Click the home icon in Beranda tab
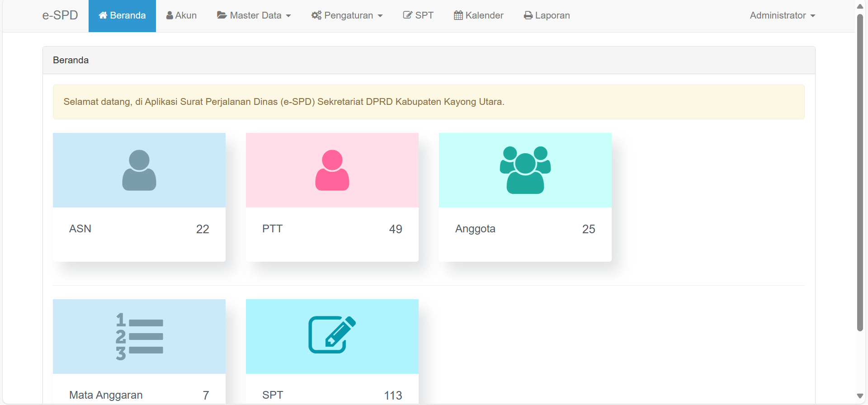This screenshot has width=868, height=405. [103, 15]
